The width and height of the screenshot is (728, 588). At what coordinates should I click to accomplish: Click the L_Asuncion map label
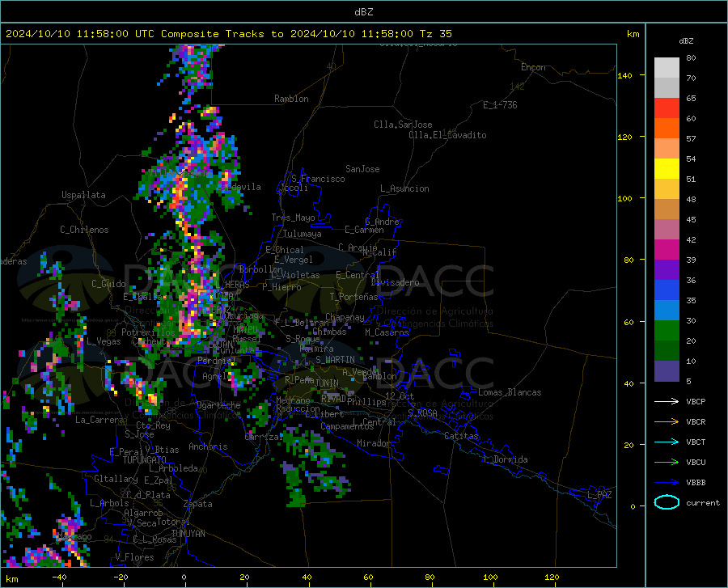tap(404, 188)
